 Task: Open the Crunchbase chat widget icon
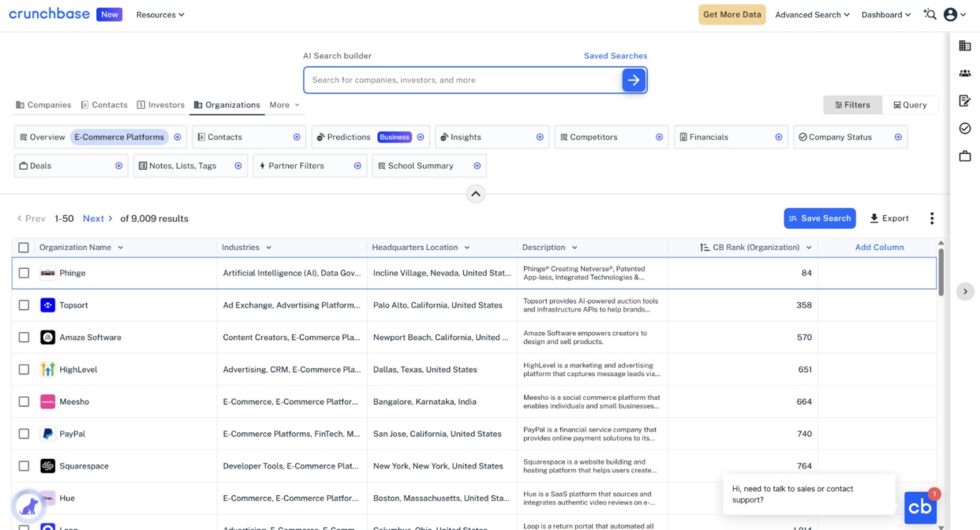point(920,507)
